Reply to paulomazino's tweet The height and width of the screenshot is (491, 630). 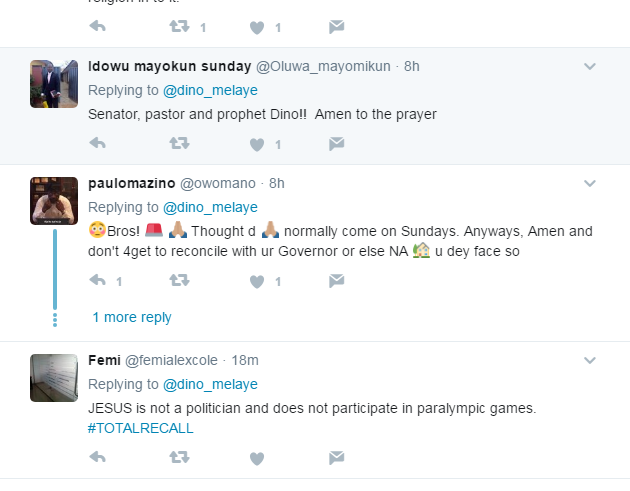[98, 281]
